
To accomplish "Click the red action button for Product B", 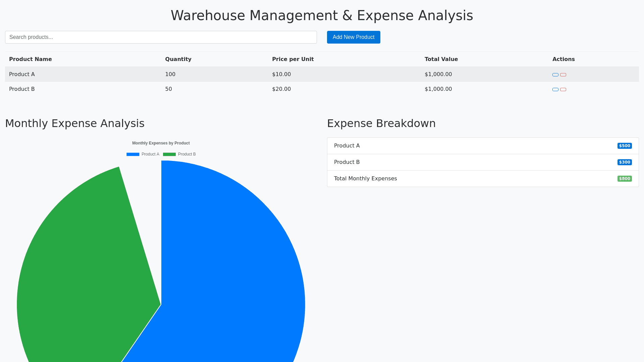I will coord(563,89).
